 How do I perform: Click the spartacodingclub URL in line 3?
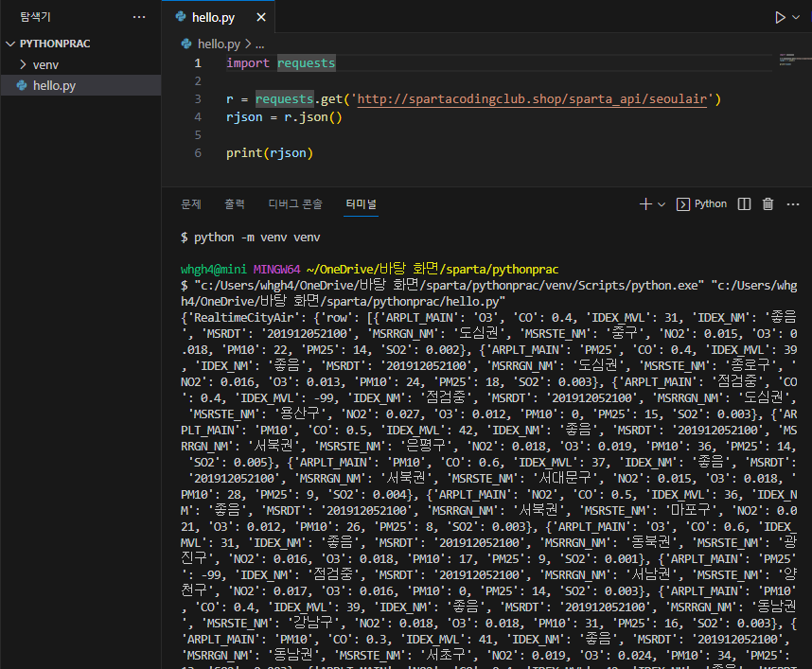click(x=532, y=99)
